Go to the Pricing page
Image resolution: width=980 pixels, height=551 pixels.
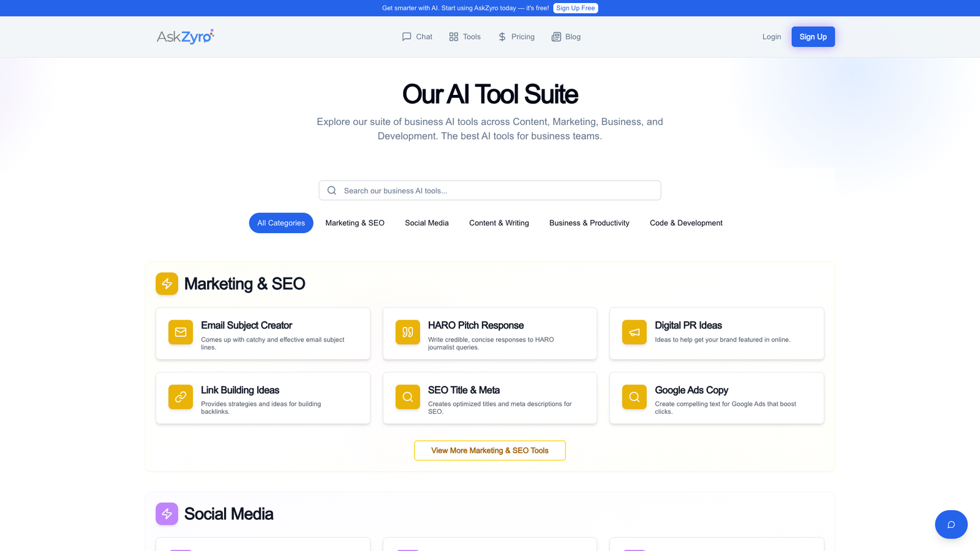tap(516, 37)
